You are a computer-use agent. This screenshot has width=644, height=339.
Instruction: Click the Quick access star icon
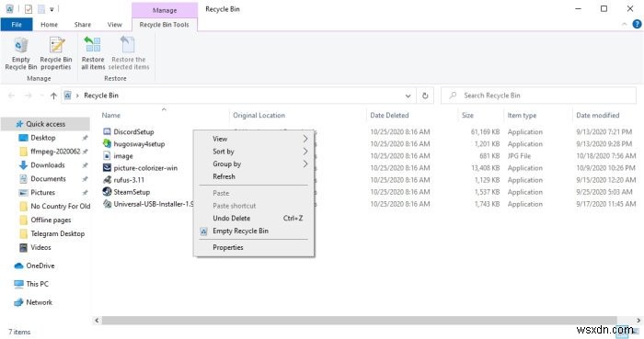pos(19,124)
